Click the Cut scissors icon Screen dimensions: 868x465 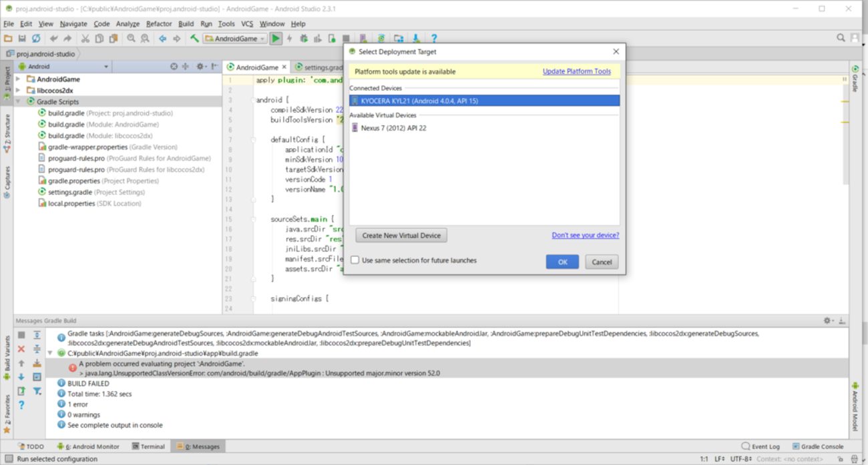pos(85,39)
